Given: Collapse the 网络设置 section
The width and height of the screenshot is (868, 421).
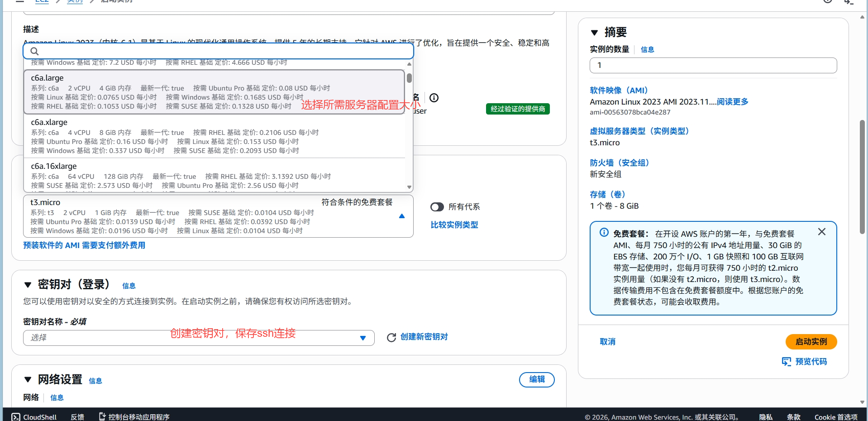Looking at the screenshot, I should (x=28, y=379).
